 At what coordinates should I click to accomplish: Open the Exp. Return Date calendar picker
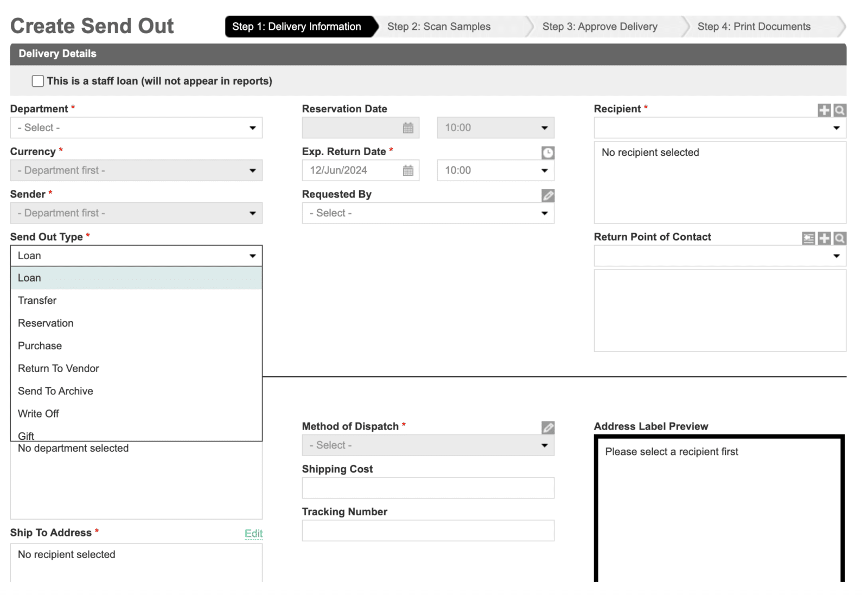(409, 170)
